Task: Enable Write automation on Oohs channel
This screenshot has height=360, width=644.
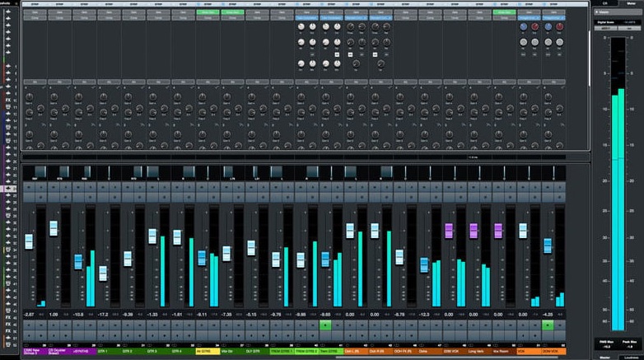Action: tap(436, 325)
